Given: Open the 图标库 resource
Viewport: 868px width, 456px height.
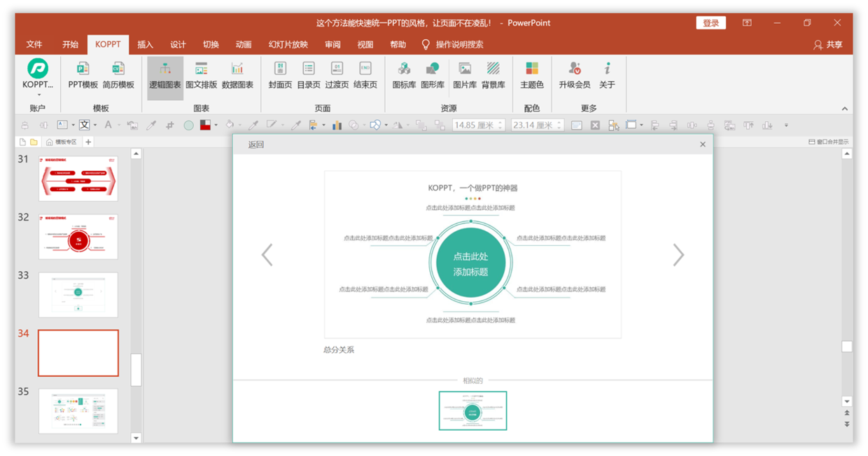Looking at the screenshot, I should [404, 75].
